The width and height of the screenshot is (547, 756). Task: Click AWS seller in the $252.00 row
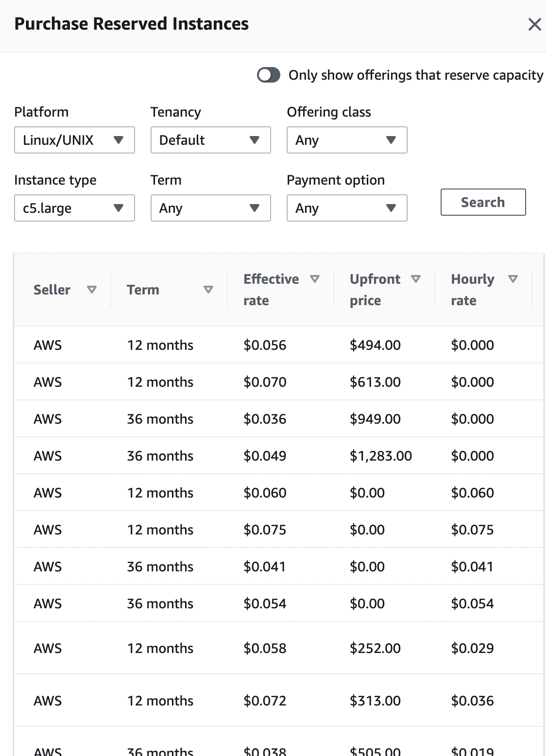pyautogui.click(x=48, y=648)
